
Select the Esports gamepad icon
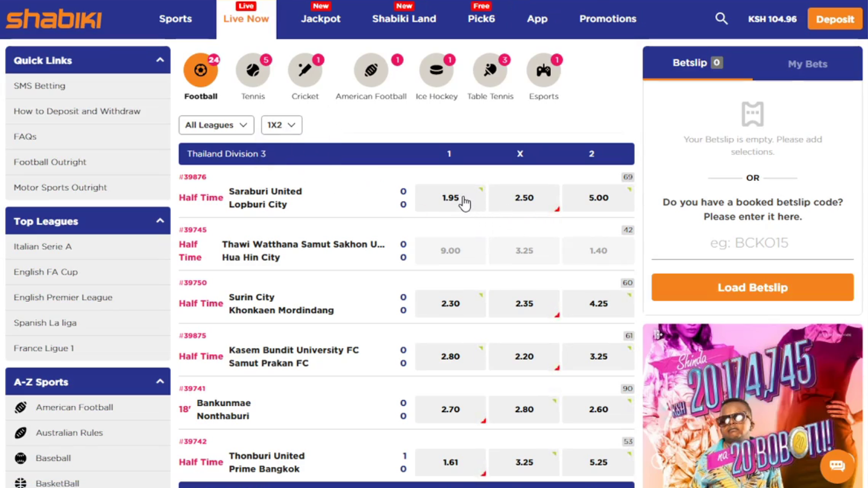[x=543, y=70]
